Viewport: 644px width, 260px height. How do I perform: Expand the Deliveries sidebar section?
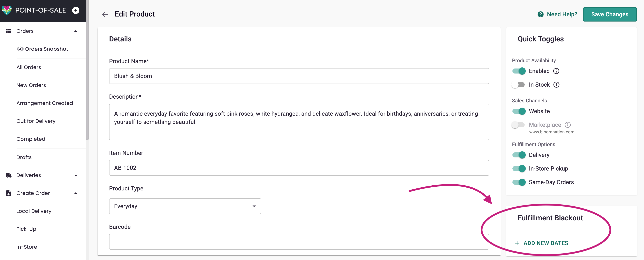[76, 175]
